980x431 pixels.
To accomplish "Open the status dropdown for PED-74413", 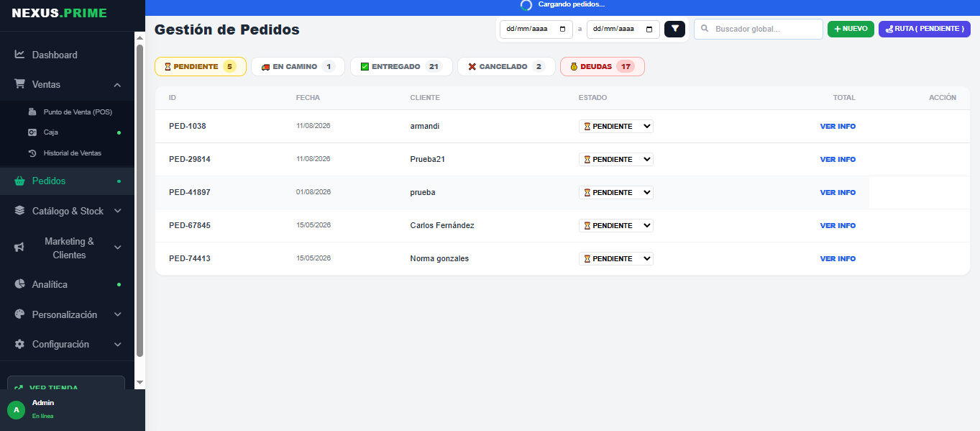I will (616, 258).
